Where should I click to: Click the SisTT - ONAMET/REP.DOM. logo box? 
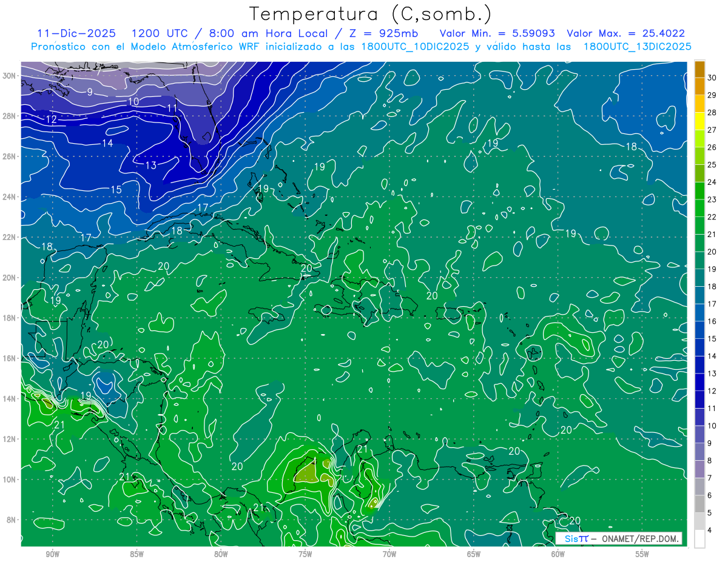point(618,538)
